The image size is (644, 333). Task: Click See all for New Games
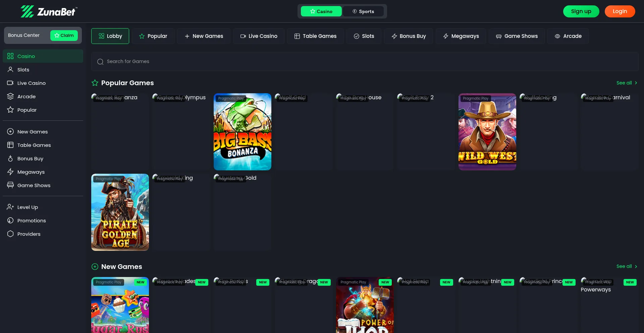627,266
